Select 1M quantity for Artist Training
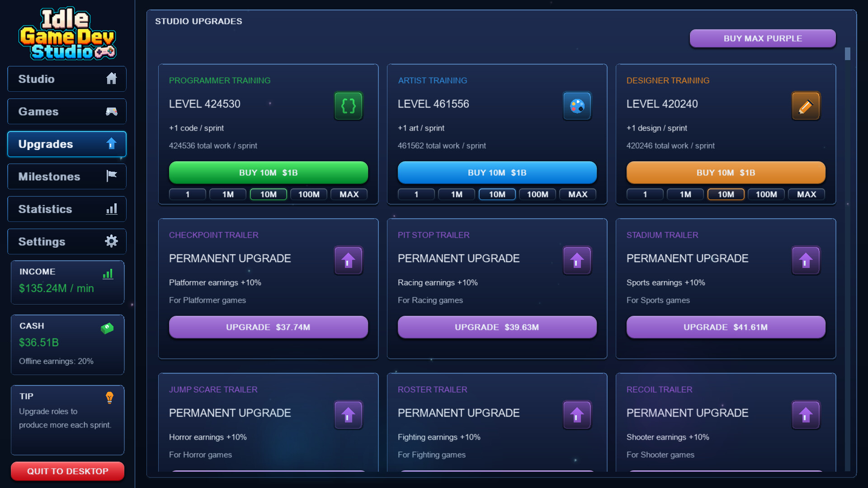The height and width of the screenshot is (488, 868). pyautogui.click(x=457, y=194)
